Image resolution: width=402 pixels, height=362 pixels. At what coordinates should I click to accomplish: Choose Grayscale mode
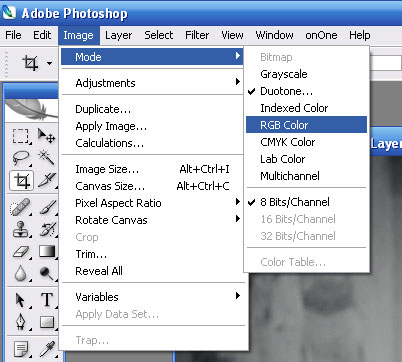(x=306, y=74)
